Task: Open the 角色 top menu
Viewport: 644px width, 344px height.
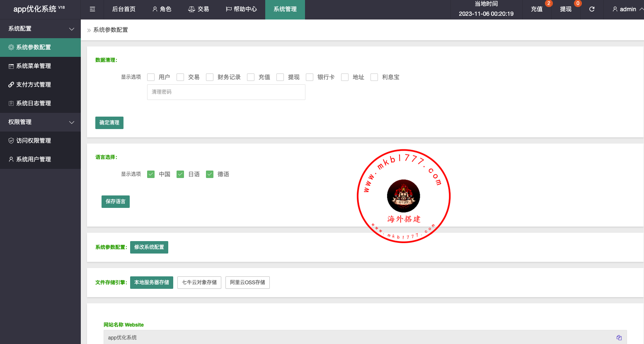Action: tap(162, 9)
